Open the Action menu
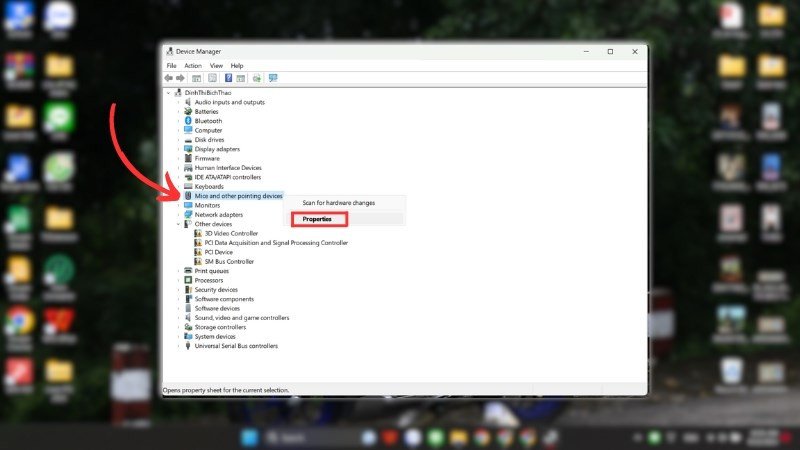800x450 pixels. pos(193,66)
